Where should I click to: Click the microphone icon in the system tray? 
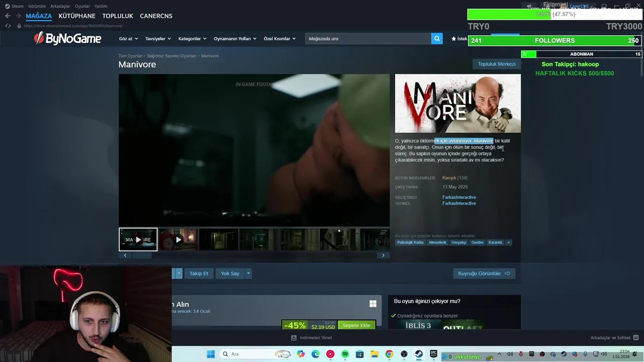click(585, 354)
